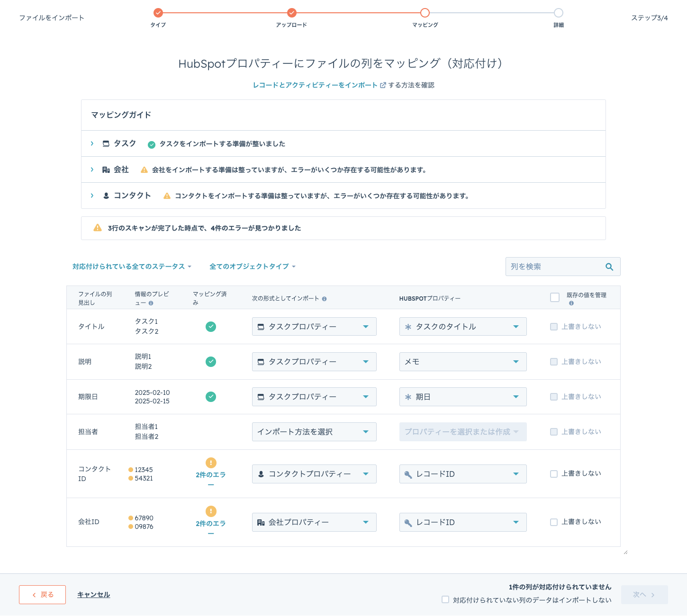The image size is (687, 616).
Task: Click the ファイルの列見出し column header
Action: [x=95, y=298]
